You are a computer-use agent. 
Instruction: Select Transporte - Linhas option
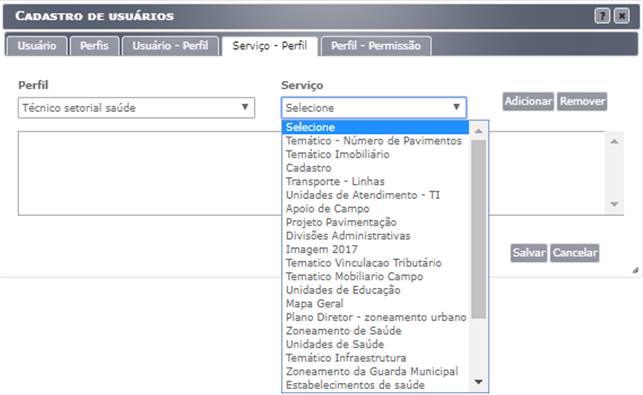(375, 181)
